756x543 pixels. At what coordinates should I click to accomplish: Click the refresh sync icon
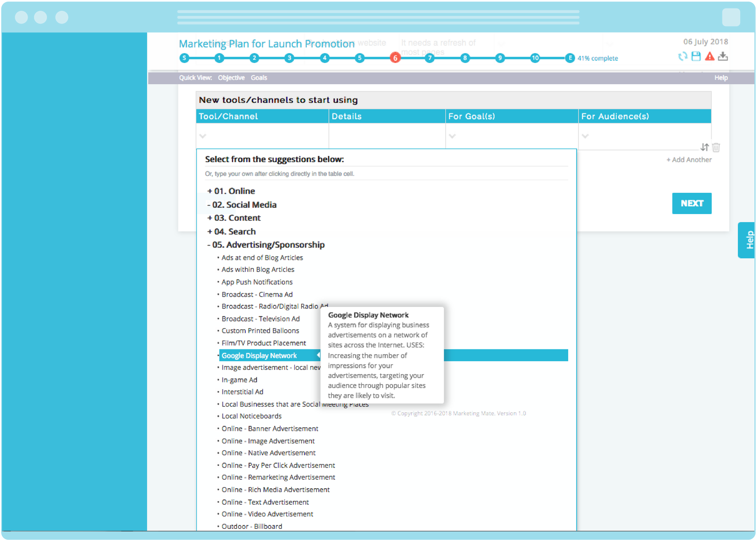pyautogui.click(x=682, y=57)
